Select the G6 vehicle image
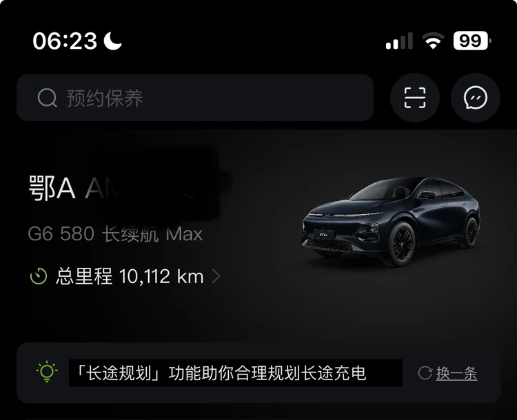The width and height of the screenshot is (517, 420). click(x=390, y=222)
